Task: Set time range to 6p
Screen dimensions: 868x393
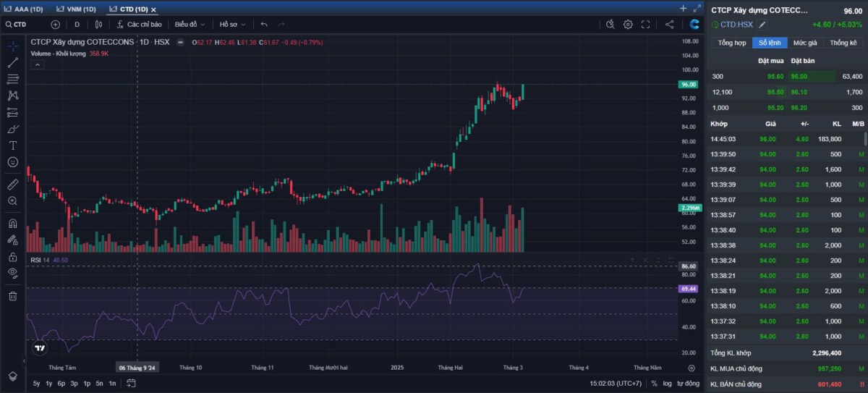Action: point(61,383)
